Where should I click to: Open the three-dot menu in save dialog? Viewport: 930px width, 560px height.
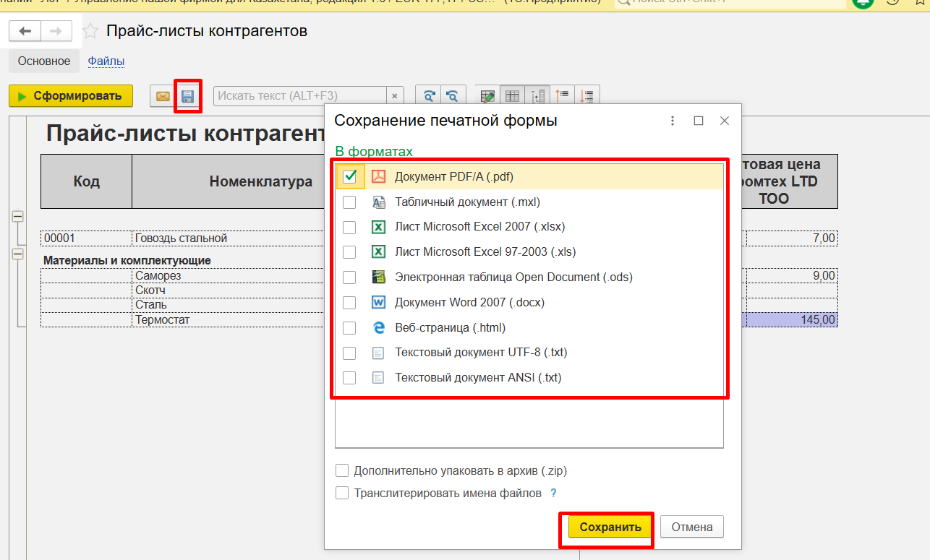pyautogui.click(x=673, y=121)
